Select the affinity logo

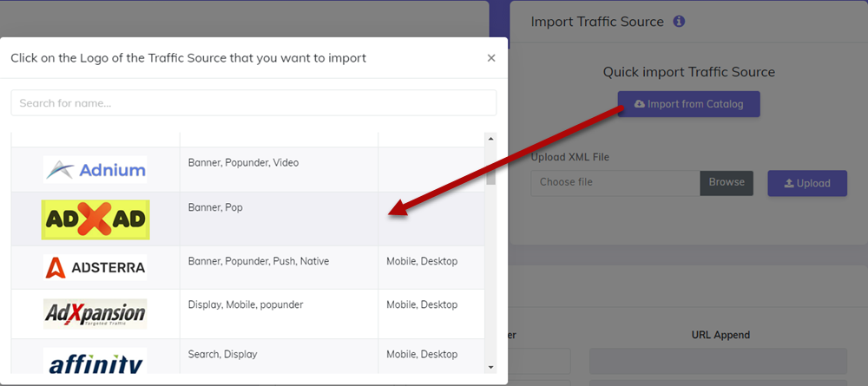click(x=95, y=361)
